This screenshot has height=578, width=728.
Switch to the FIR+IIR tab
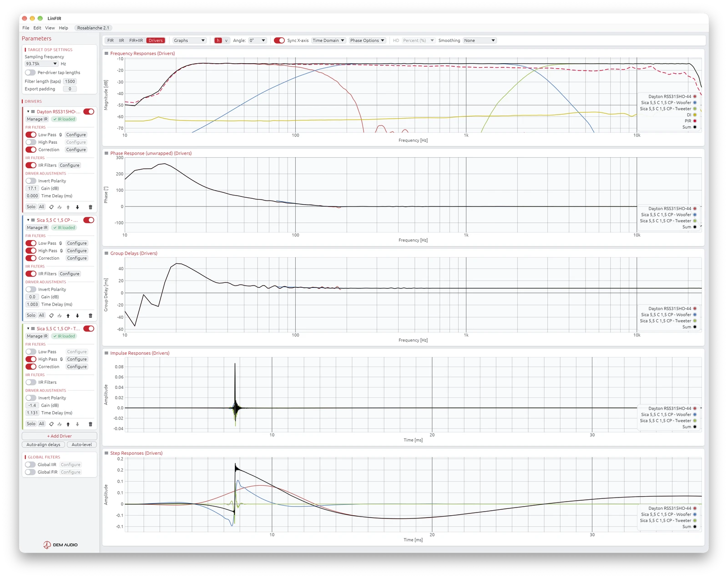[x=136, y=40]
